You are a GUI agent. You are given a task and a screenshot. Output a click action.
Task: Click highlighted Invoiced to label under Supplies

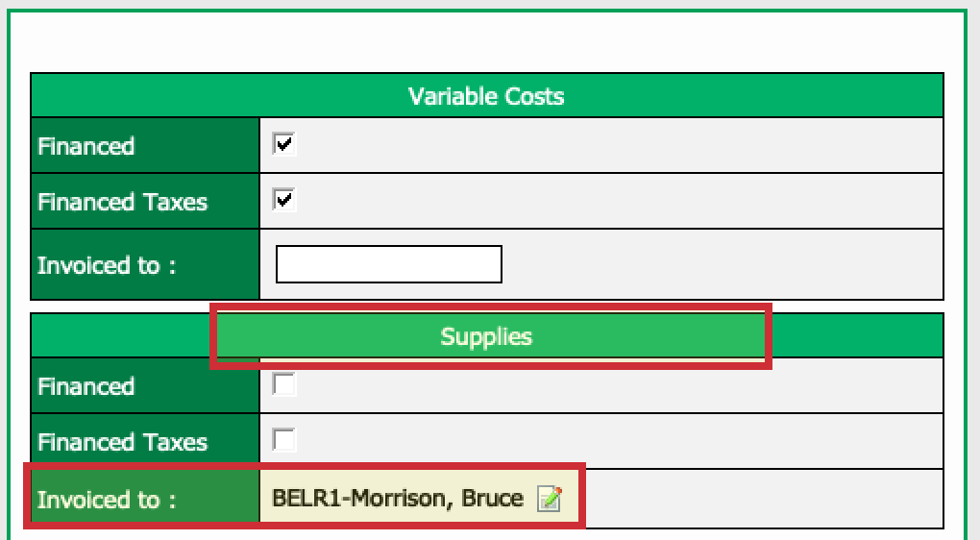point(107,500)
